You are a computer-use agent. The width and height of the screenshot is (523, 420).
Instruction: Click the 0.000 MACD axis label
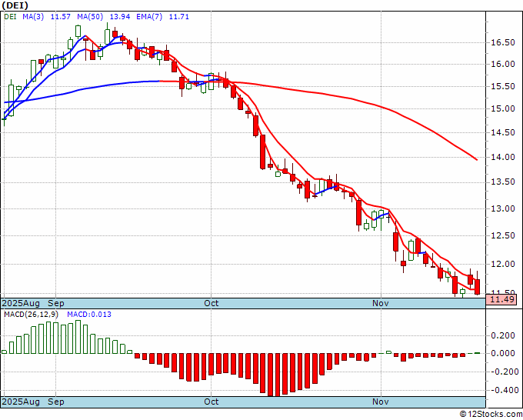coord(503,353)
